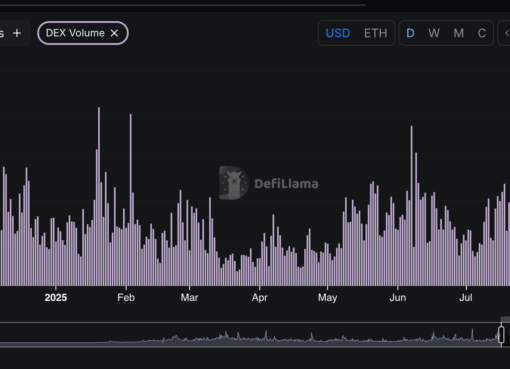Screen dimensions: 510x369
Task: Select daily interval D
Action: click(x=410, y=33)
